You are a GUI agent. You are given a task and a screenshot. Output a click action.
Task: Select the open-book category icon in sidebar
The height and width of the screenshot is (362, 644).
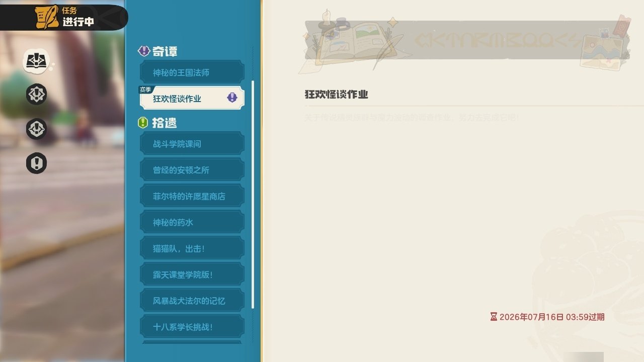[36, 61]
